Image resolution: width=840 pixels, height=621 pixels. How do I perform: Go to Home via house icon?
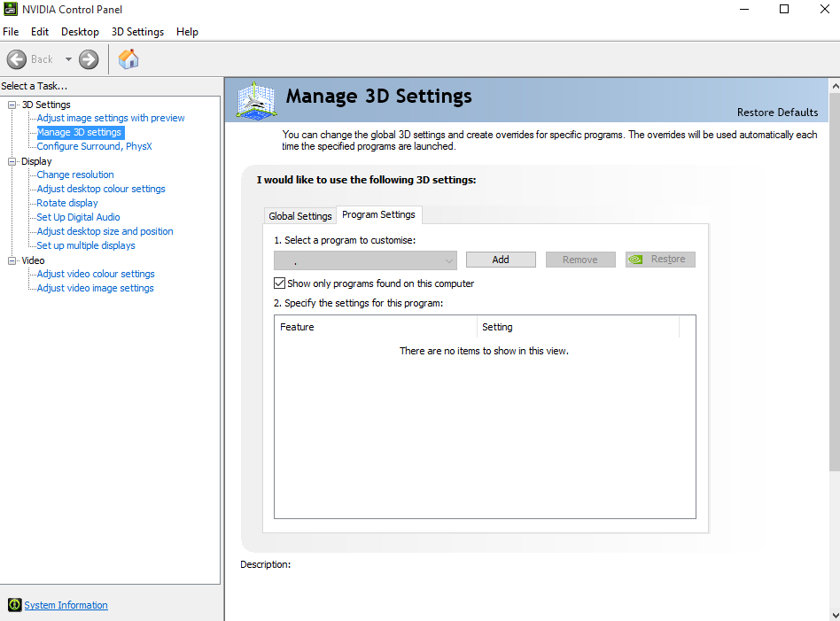point(128,59)
